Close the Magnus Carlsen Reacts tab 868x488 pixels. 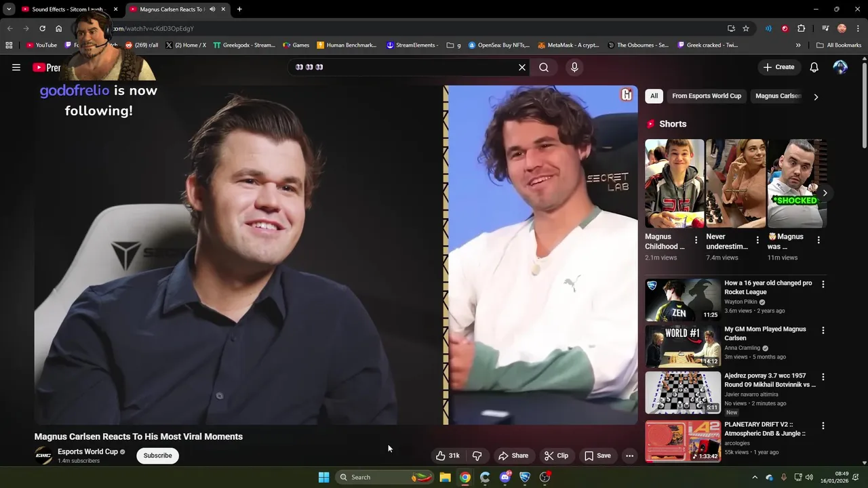[x=223, y=9]
